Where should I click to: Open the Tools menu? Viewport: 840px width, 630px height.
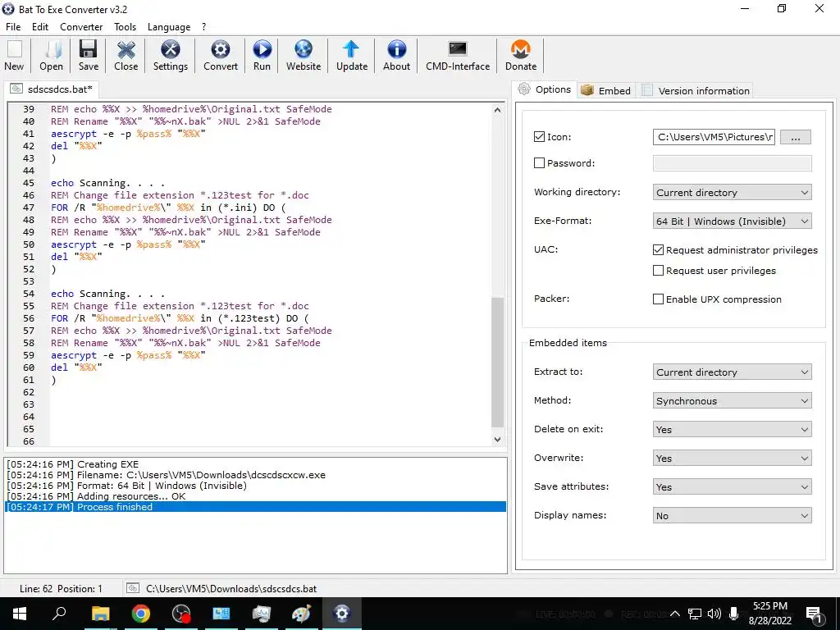coord(125,27)
